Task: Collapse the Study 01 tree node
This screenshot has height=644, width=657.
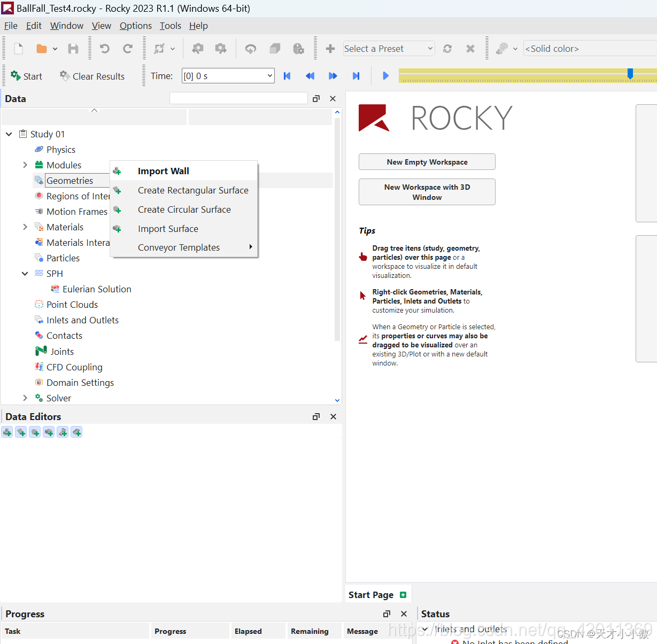Action: click(x=9, y=134)
